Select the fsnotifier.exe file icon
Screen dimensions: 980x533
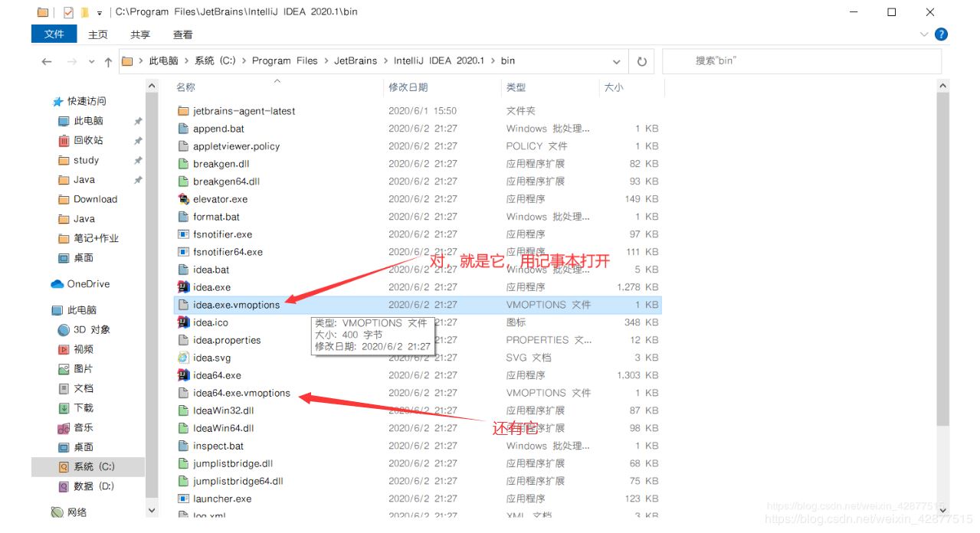tap(183, 234)
